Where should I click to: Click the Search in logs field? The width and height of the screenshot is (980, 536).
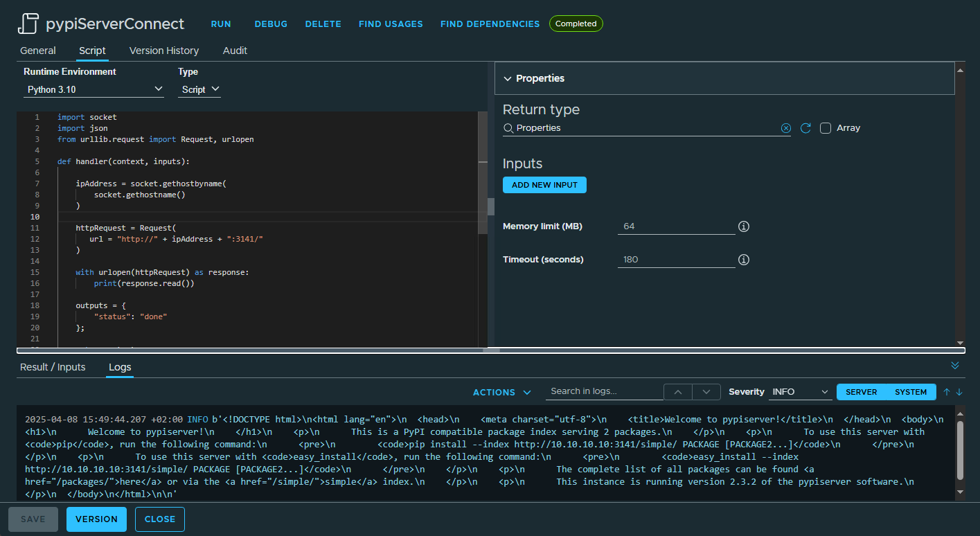click(x=604, y=391)
